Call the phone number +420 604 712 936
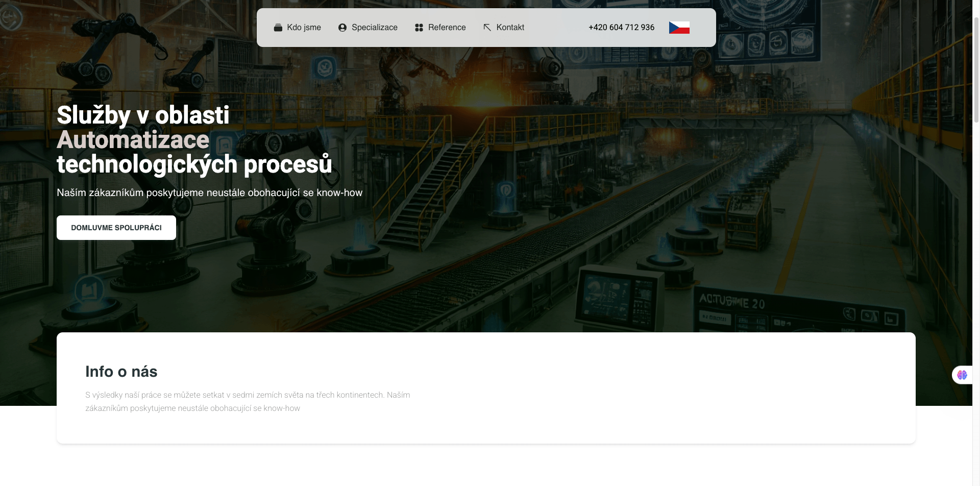This screenshot has height=486, width=980. [x=621, y=28]
